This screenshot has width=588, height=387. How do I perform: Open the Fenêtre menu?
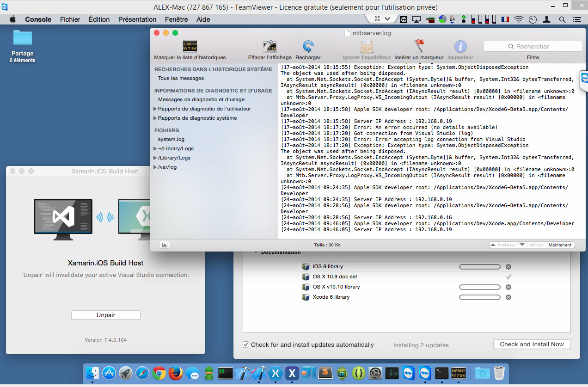tap(177, 19)
